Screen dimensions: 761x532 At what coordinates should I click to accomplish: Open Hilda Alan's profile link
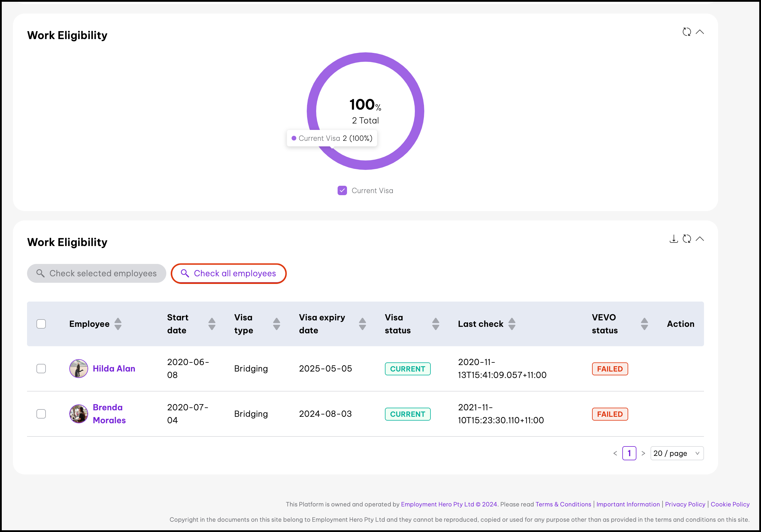pyautogui.click(x=114, y=369)
